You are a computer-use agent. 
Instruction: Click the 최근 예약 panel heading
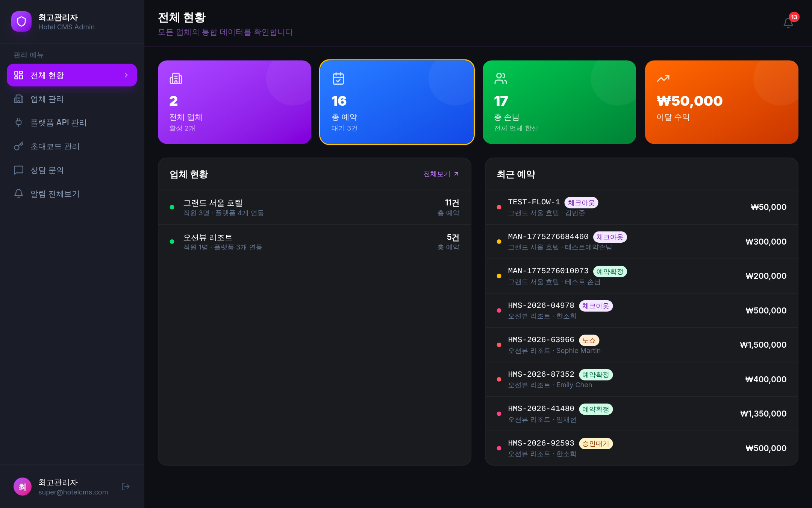click(516, 174)
